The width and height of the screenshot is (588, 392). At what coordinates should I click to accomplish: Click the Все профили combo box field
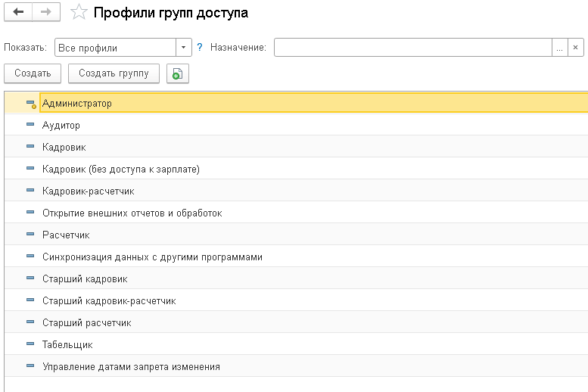pos(116,48)
